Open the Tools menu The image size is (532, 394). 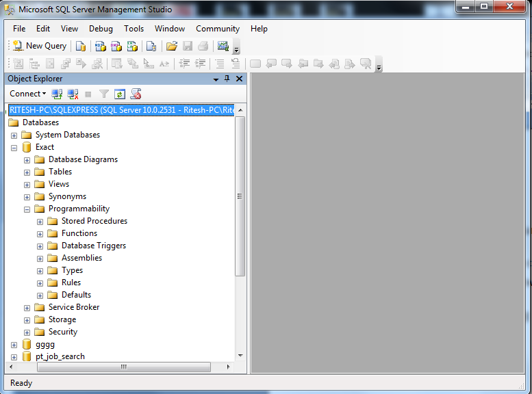pos(134,29)
